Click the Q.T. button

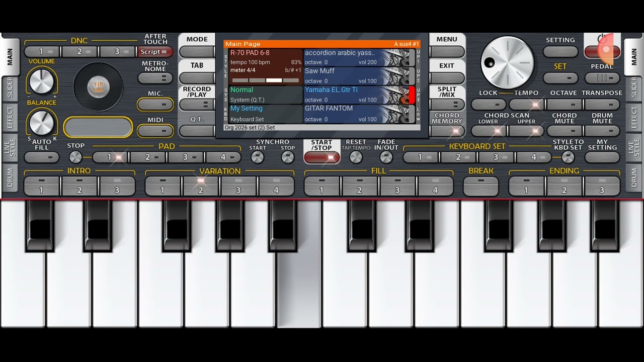(x=197, y=131)
